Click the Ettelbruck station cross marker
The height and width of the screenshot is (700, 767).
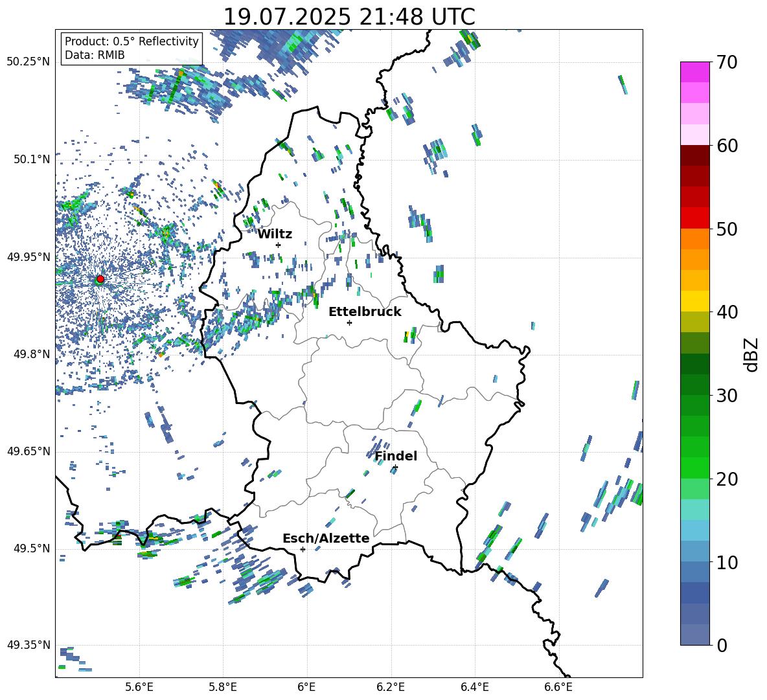pyautogui.click(x=349, y=322)
